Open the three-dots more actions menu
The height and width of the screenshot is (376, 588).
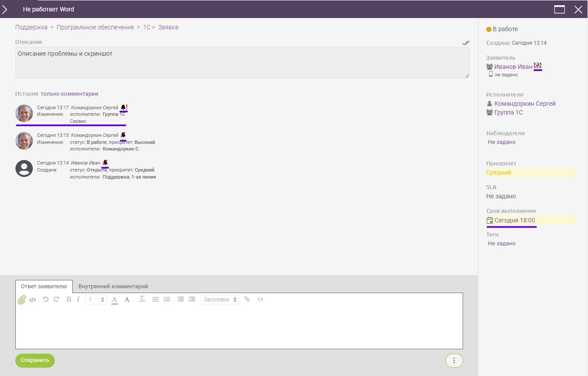click(454, 361)
